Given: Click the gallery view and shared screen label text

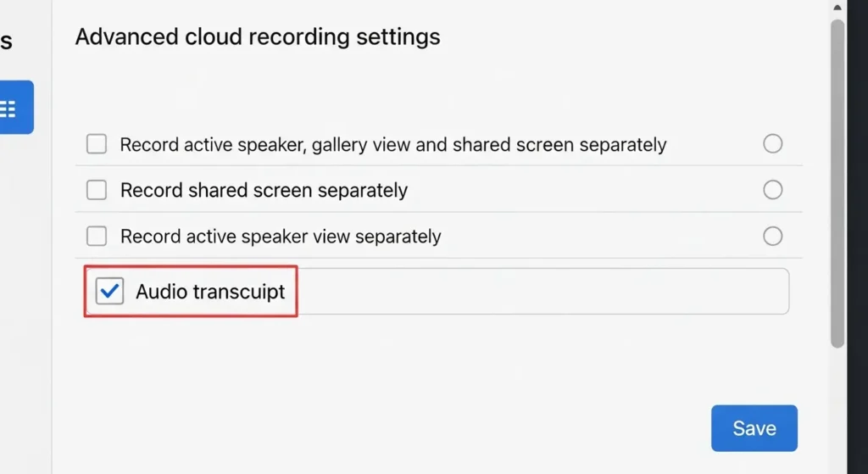Looking at the screenshot, I should coord(392,145).
